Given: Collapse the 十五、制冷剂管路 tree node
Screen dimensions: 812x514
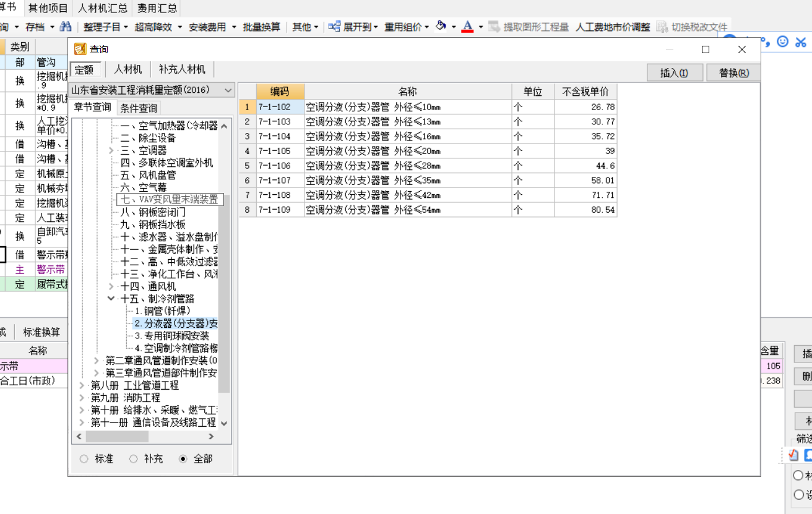Looking at the screenshot, I should coord(111,298).
